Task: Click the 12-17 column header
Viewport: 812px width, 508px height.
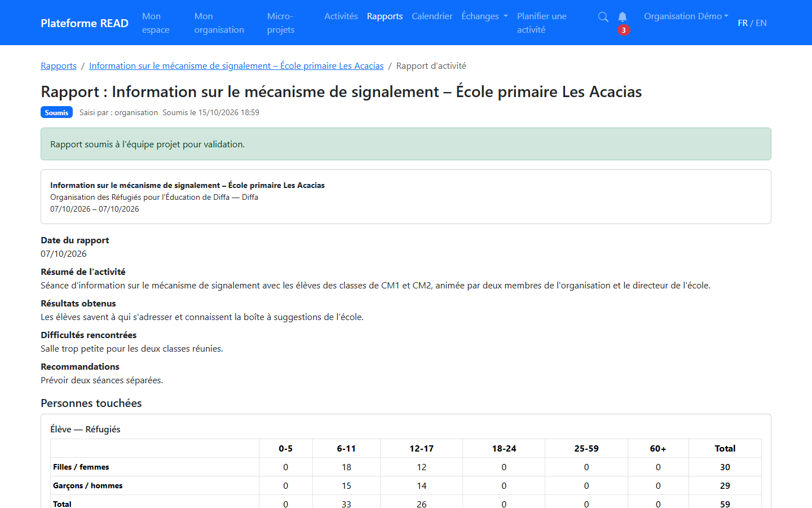Action: [422, 449]
